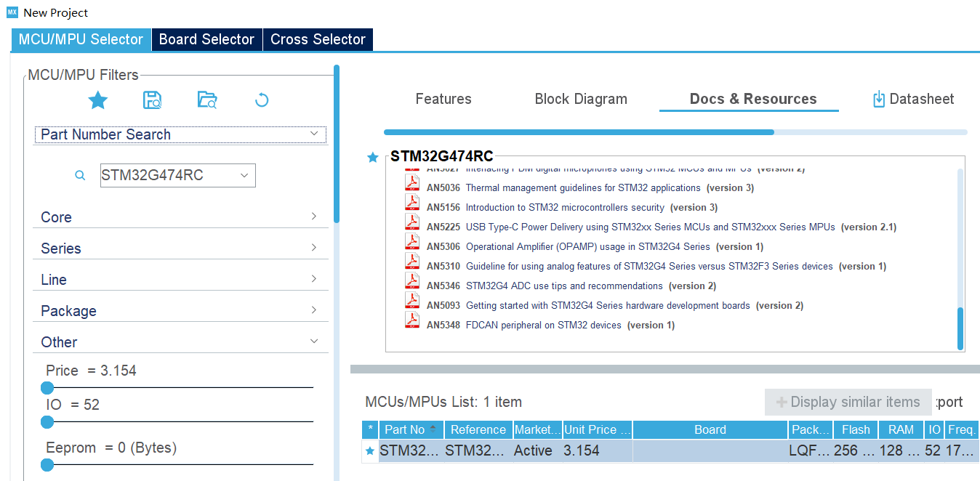
Task: Open the Datasheet download
Action: click(x=912, y=99)
